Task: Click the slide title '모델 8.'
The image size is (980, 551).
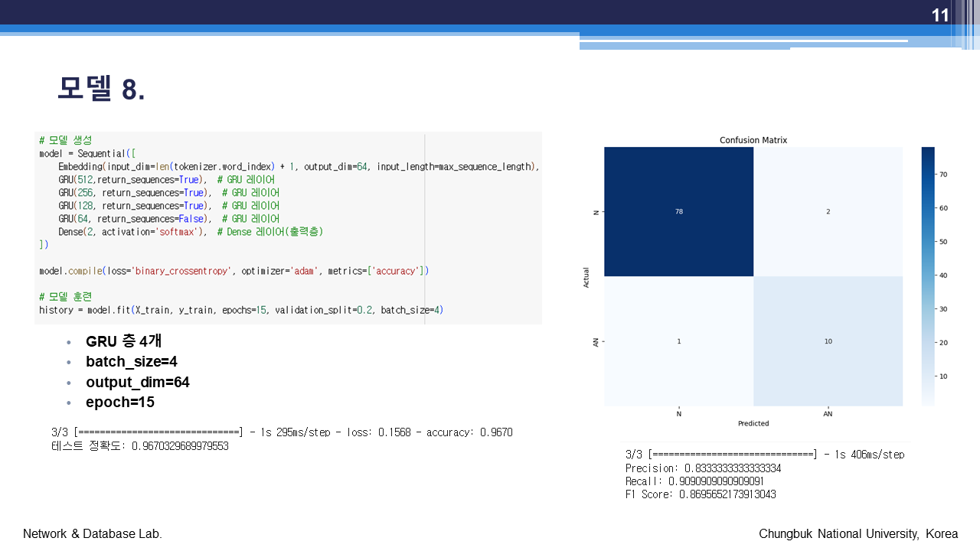Action: point(101,90)
